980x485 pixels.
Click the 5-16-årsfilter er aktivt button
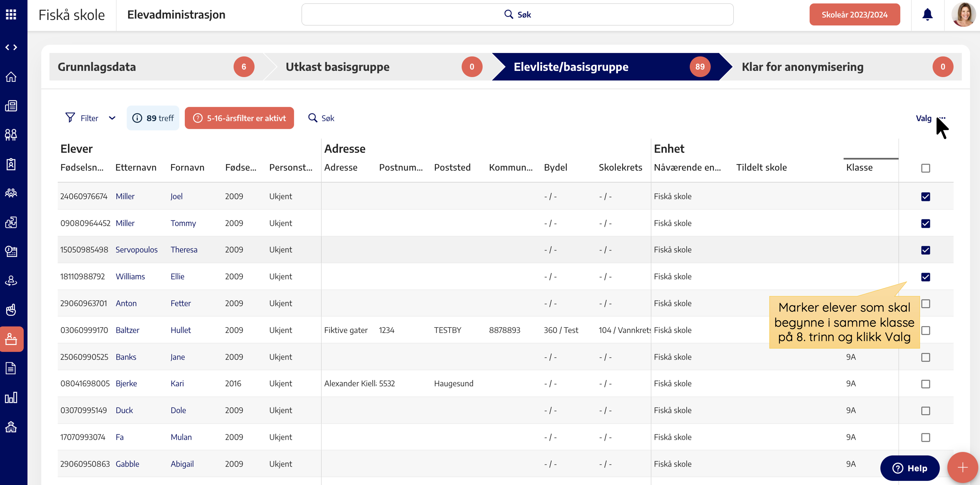(x=239, y=118)
